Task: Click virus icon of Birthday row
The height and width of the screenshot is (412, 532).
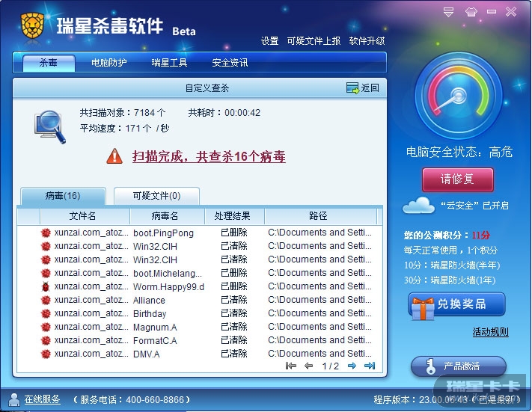Action: 46,313
